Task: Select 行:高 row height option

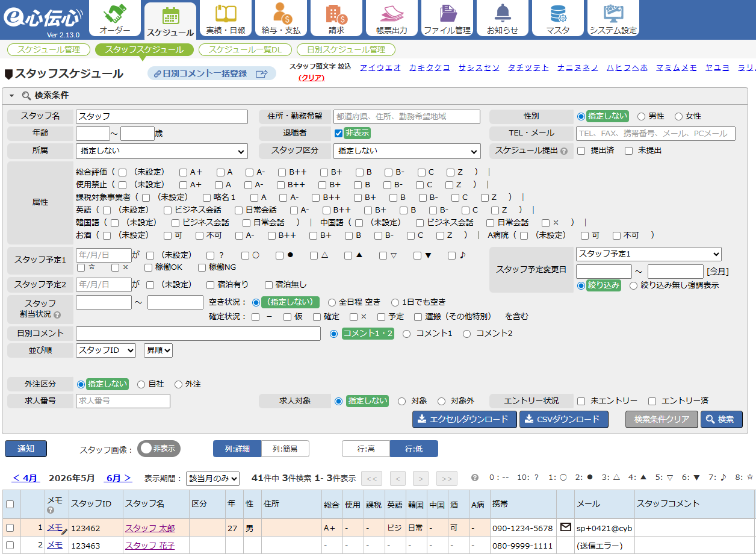Action: [x=366, y=449]
